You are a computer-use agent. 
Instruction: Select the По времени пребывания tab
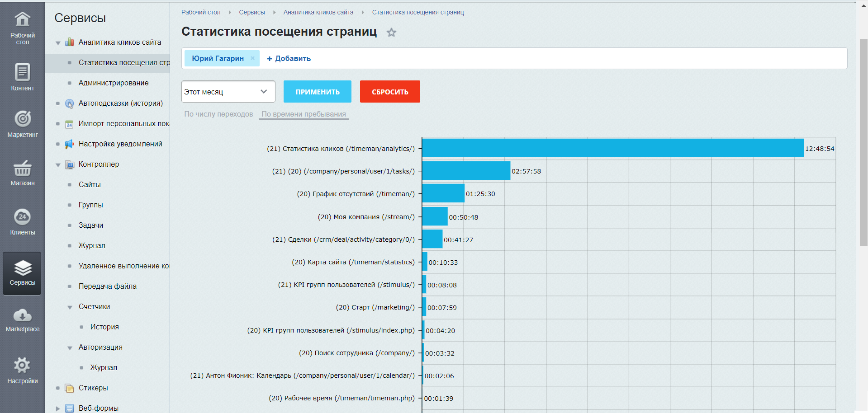click(304, 114)
